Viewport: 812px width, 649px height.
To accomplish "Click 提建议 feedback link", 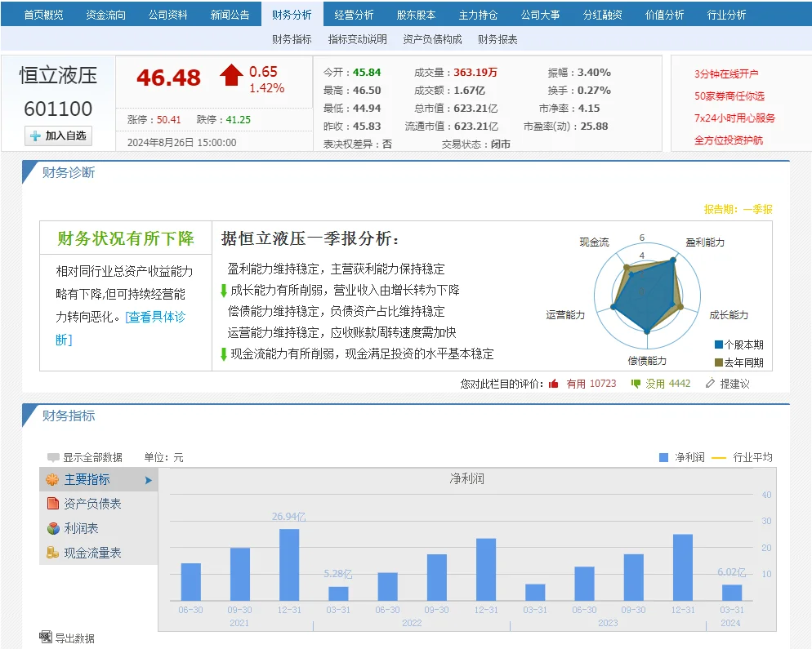I will [x=735, y=384].
